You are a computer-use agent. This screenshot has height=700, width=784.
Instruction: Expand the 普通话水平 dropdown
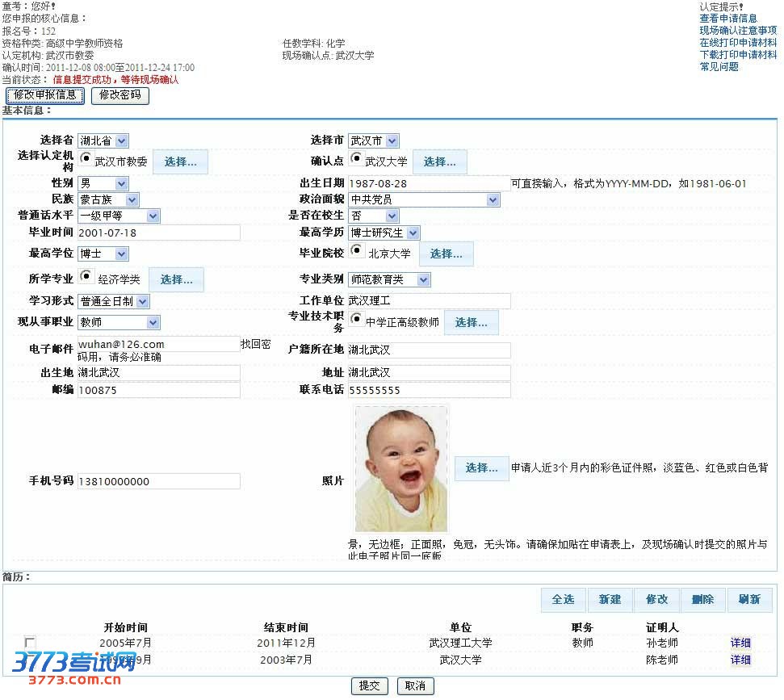[119, 216]
